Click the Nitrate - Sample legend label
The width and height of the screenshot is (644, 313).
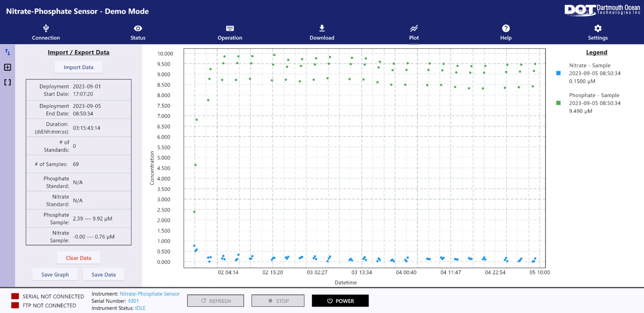(590, 65)
